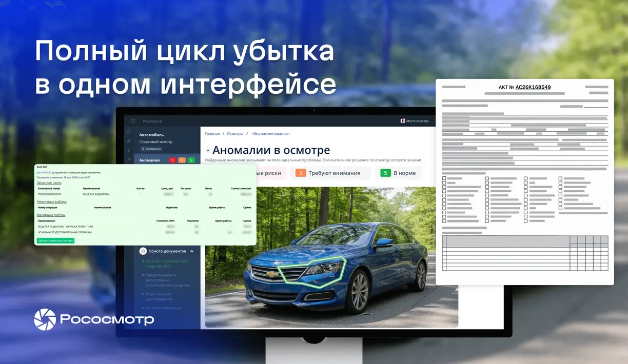Viewport: 628px width, 364px height.
Task: Open Паспорт транспортного средства document
Action: point(167,264)
